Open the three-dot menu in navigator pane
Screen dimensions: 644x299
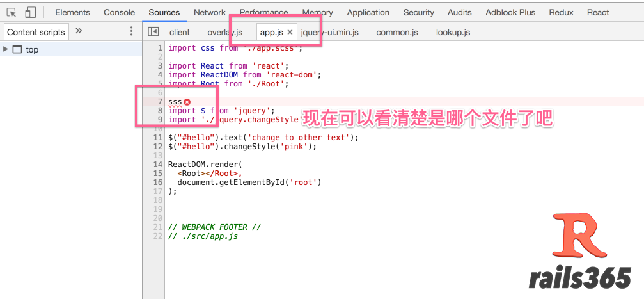pyautogui.click(x=132, y=31)
